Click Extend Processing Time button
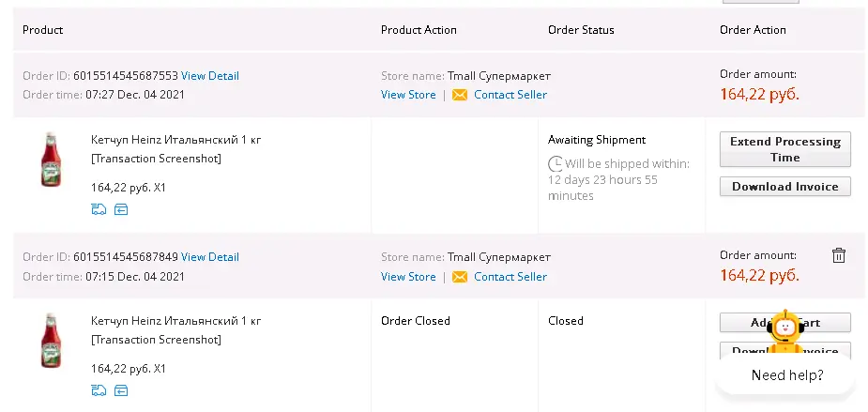The height and width of the screenshot is (412, 868). (x=785, y=149)
